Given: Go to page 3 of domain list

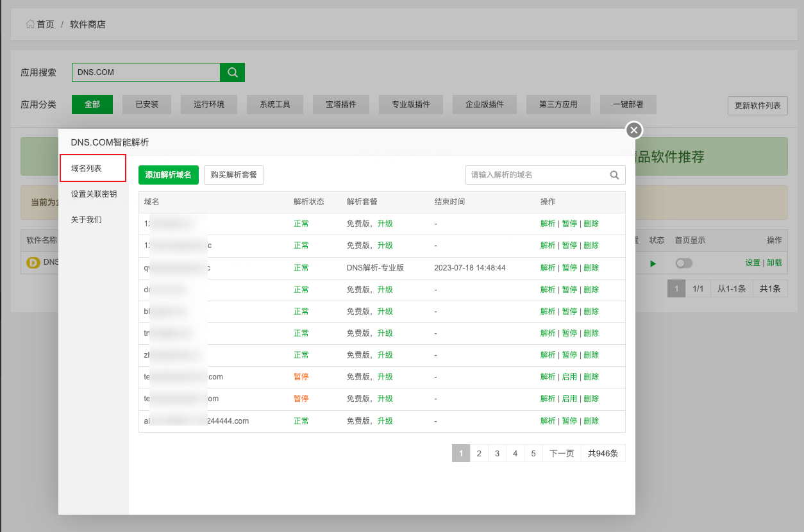Looking at the screenshot, I should pos(497,453).
